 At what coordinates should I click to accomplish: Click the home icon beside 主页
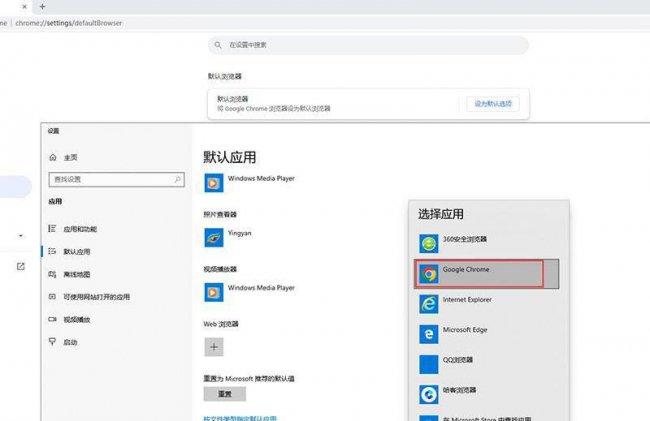pos(53,157)
